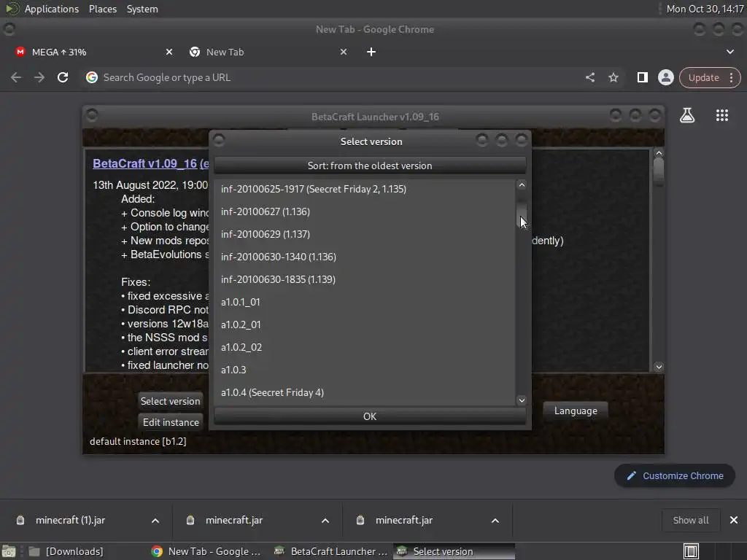Click the version list scroll up arrow
Image resolution: width=747 pixels, height=560 pixels.
click(x=522, y=185)
